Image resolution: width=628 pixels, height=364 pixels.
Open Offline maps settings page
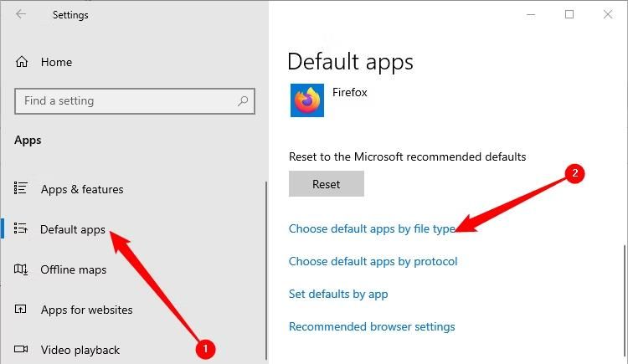[x=74, y=269]
